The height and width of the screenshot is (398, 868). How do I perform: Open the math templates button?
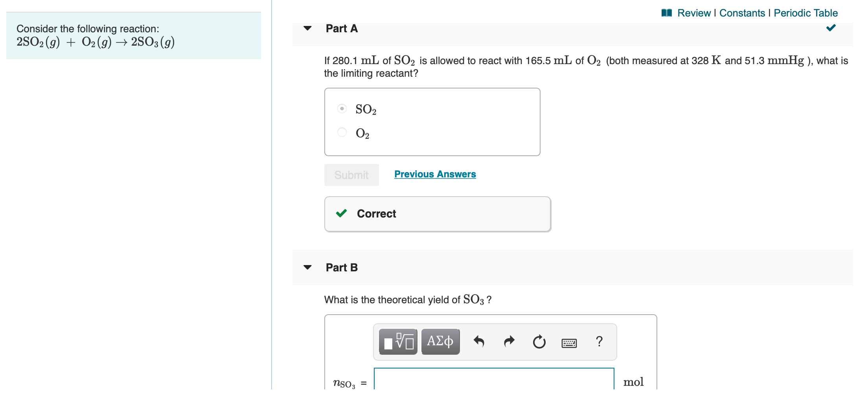(x=398, y=341)
